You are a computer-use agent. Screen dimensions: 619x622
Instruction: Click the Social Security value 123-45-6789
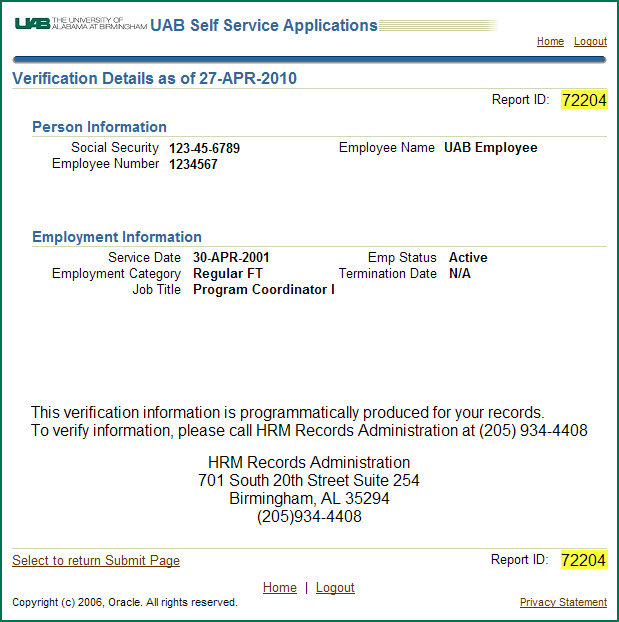pos(204,148)
